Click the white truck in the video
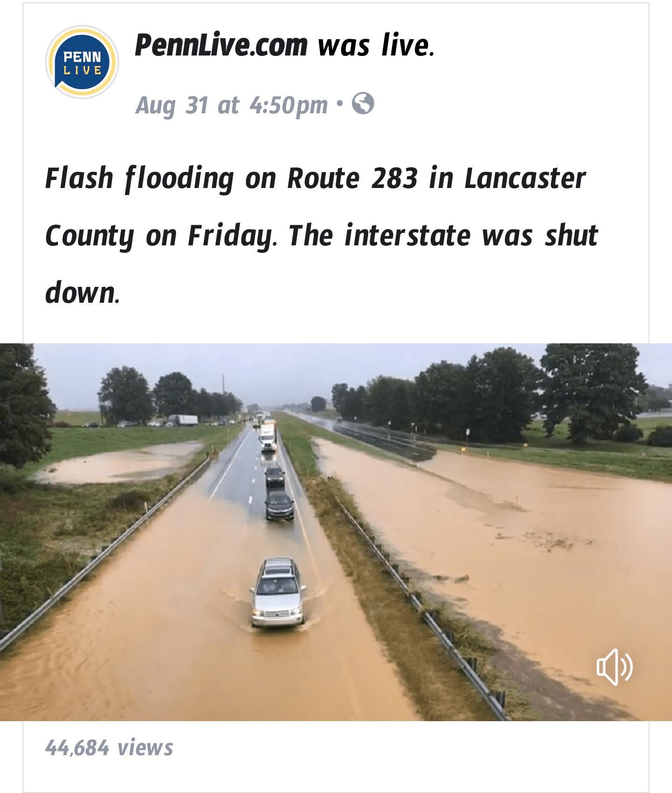This screenshot has width=672, height=793. tap(268, 437)
